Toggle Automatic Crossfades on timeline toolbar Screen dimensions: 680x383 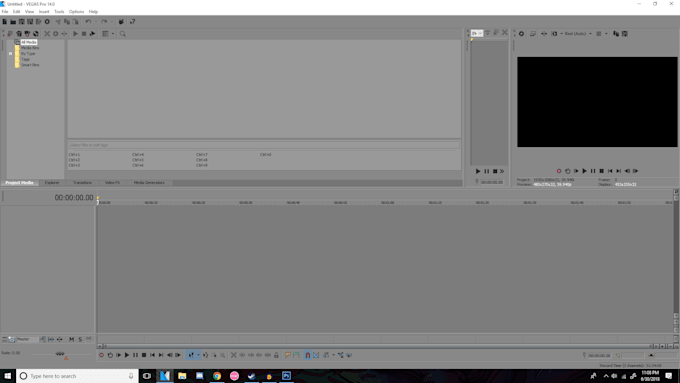[x=316, y=355]
